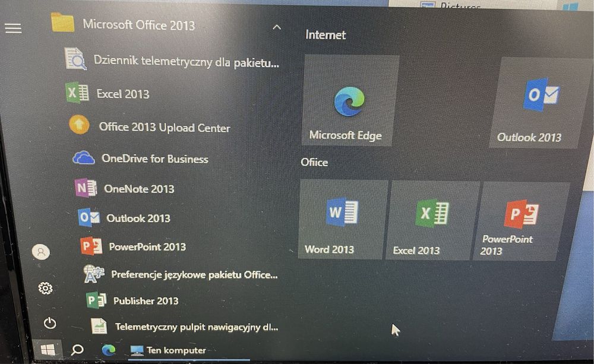Click the Microsoft Office 2013 folder label
Viewport: 594px width, 364px height.
(x=138, y=25)
